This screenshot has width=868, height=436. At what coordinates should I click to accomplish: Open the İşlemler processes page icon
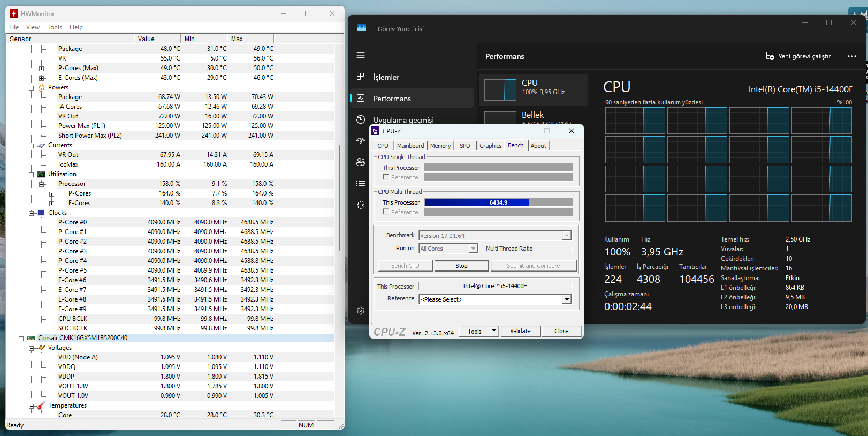click(361, 77)
